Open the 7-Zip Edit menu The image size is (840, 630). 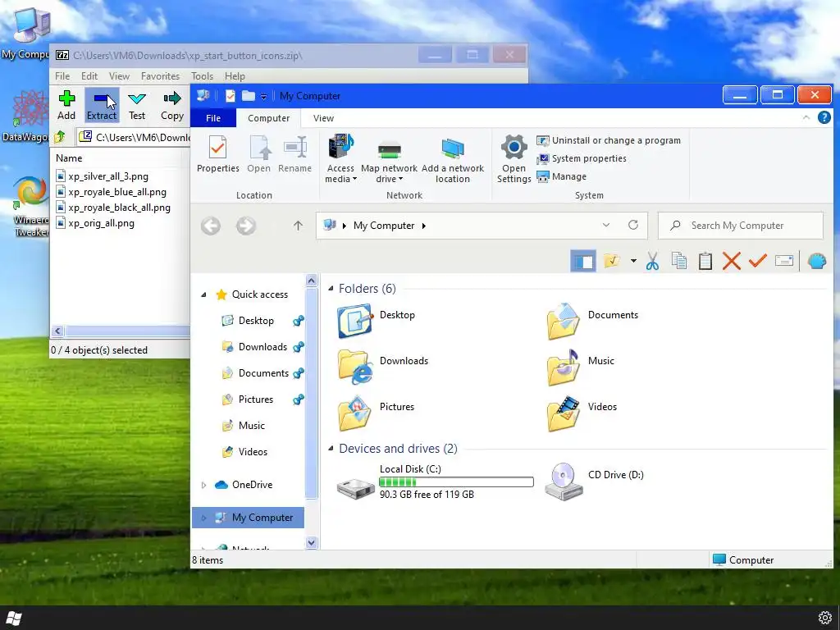coord(89,76)
